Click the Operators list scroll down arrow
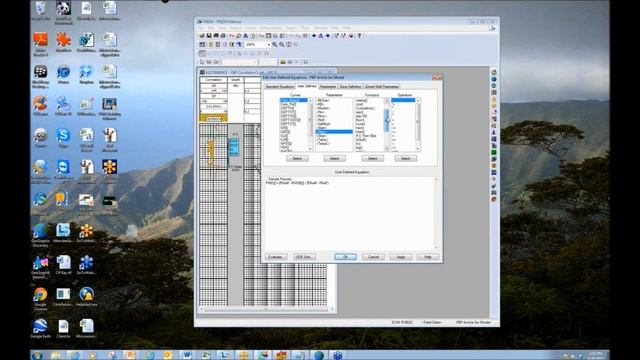 [418, 149]
